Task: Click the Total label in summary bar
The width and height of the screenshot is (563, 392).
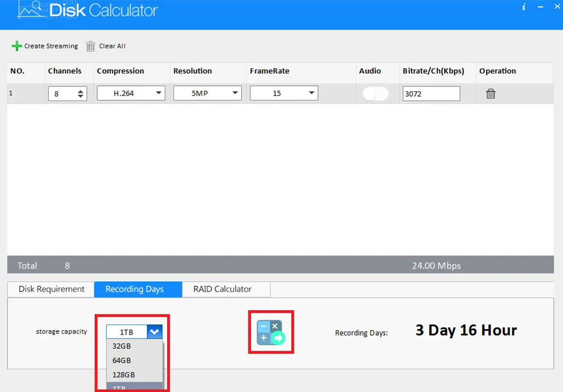Action: coord(27,266)
